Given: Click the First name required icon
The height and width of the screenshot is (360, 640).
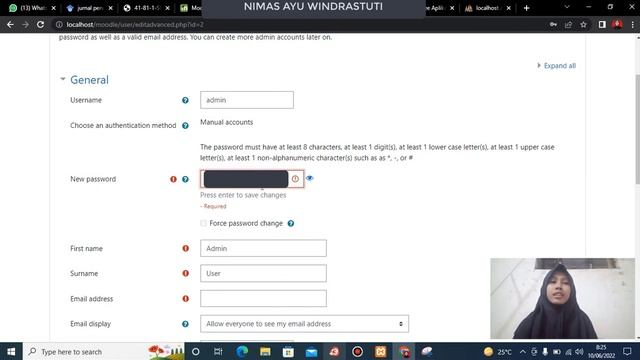Looking at the screenshot, I should tap(186, 248).
